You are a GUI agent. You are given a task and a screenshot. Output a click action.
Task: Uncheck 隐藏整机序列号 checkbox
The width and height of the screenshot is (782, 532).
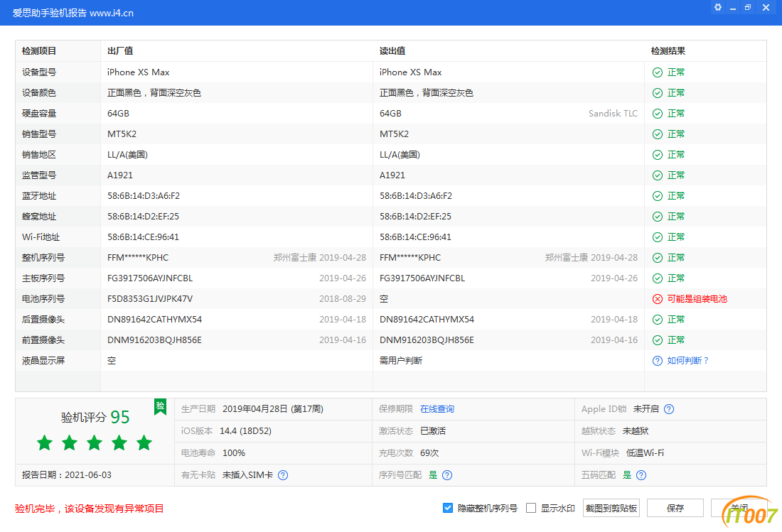point(448,508)
